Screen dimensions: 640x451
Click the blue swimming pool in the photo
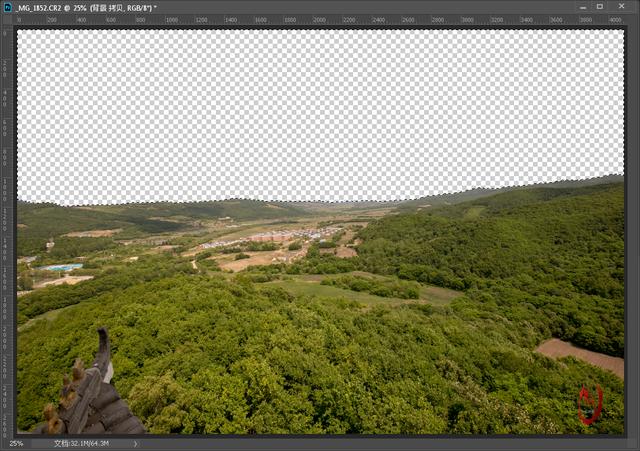pyautogui.click(x=63, y=267)
